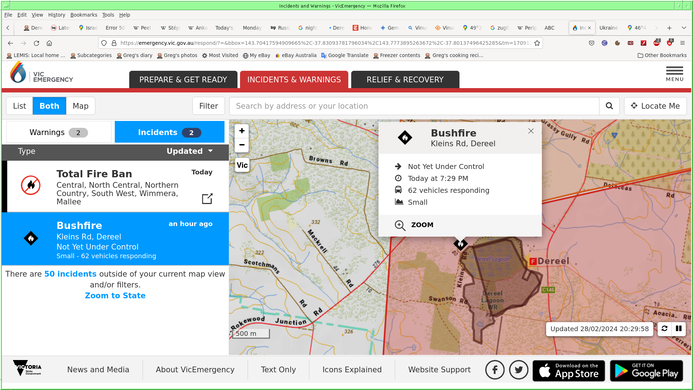Screen dimensions: 693x390
Task: Open Firefox History menu
Action: coord(57,15)
